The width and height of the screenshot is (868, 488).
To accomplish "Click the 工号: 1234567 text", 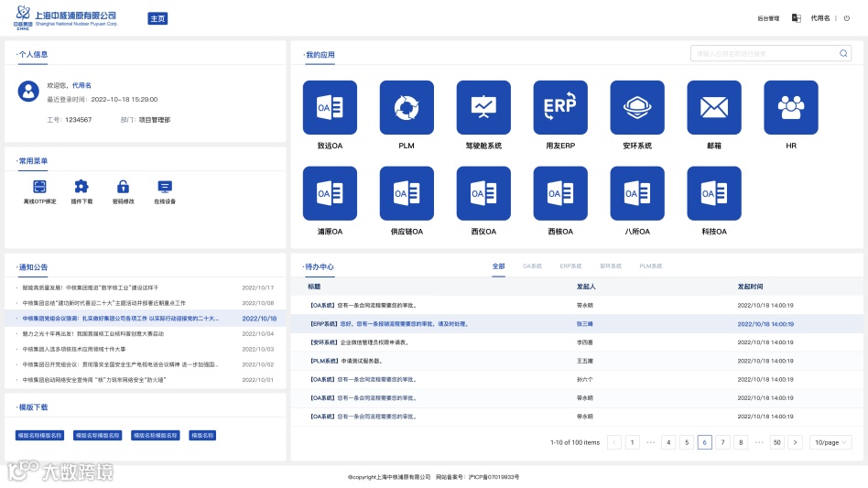I will tap(70, 120).
